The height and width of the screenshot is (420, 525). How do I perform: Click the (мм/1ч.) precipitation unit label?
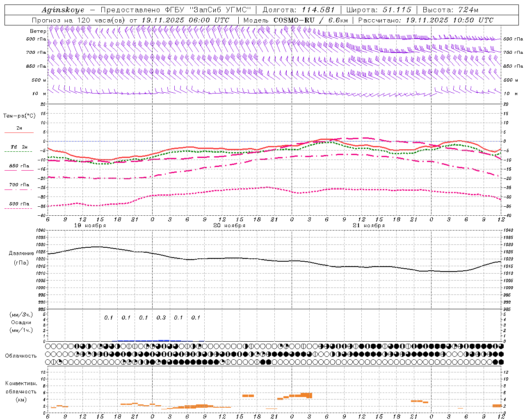pos(21,330)
